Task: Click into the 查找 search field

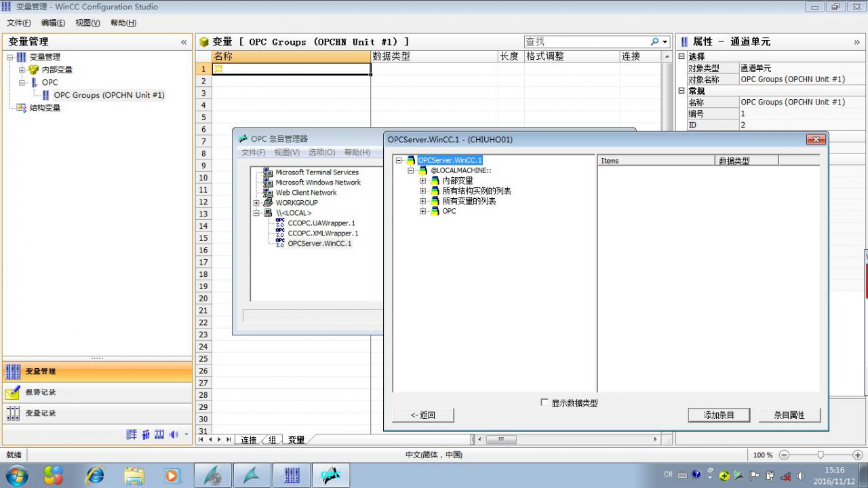Action: pyautogui.click(x=587, y=41)
